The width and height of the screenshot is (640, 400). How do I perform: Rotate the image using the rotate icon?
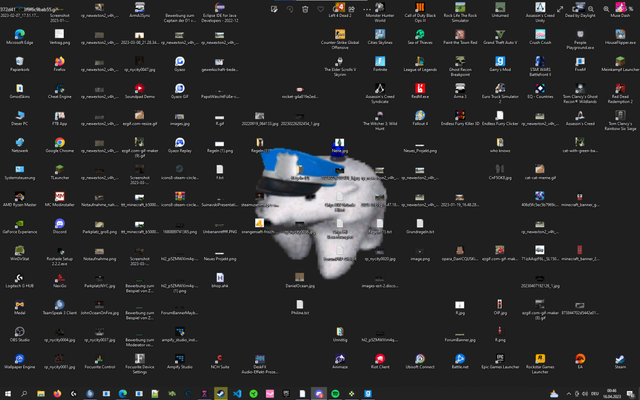[x=289, y=9]
